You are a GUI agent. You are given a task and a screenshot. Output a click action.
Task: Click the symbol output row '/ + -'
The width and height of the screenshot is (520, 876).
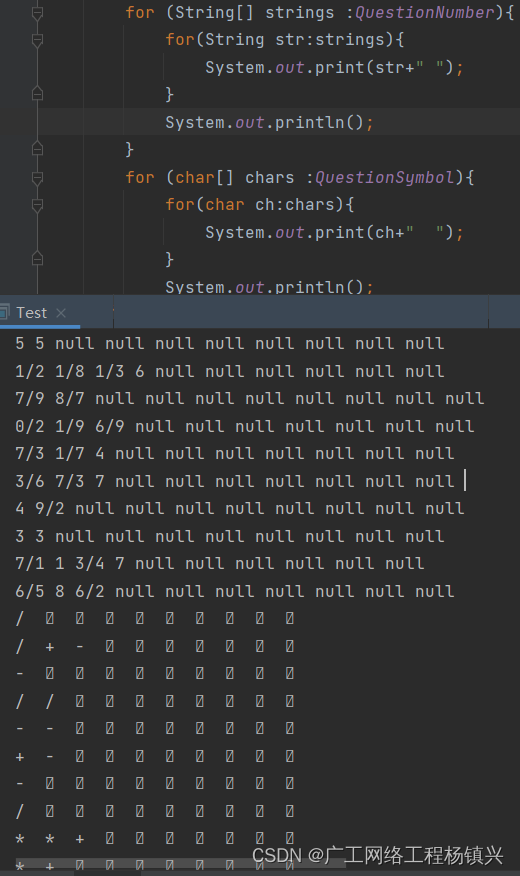click(155, 646)
